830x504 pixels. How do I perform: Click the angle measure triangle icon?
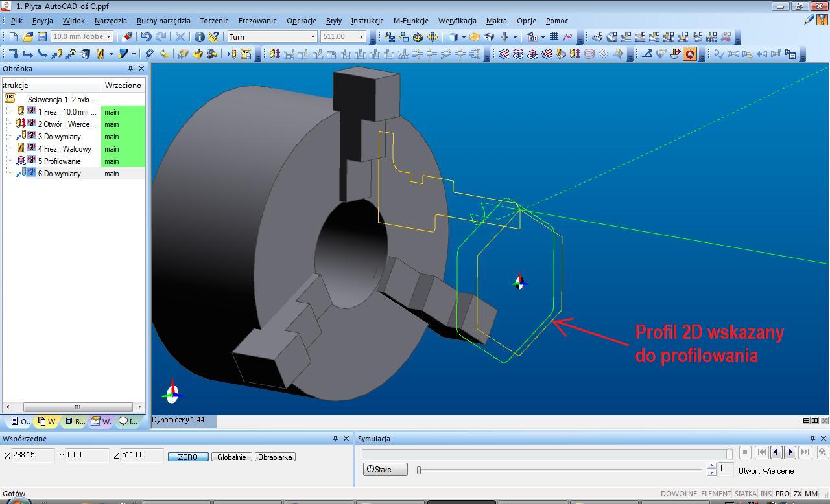[646, 54]
